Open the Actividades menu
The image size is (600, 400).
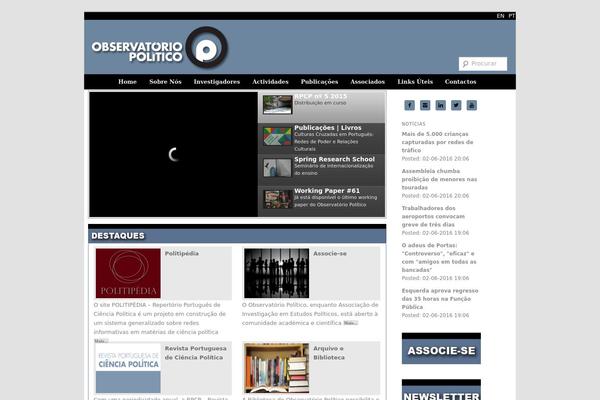[270, 82]
